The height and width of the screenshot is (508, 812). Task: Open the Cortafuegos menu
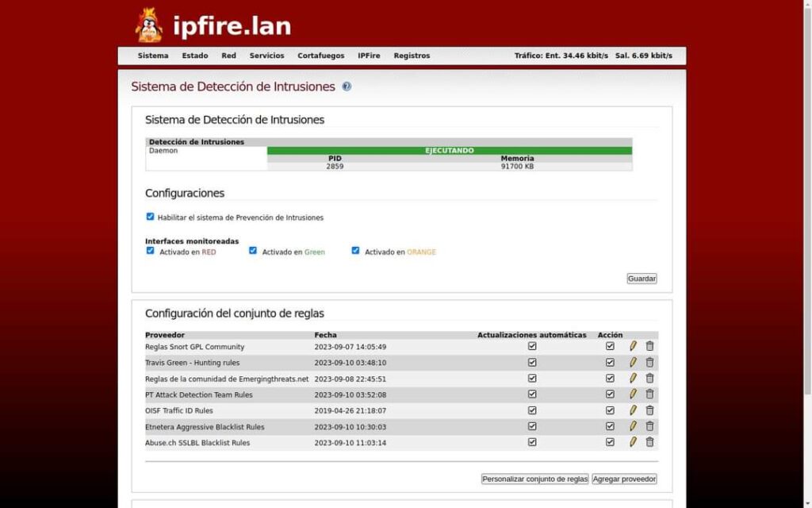[320, 56]
